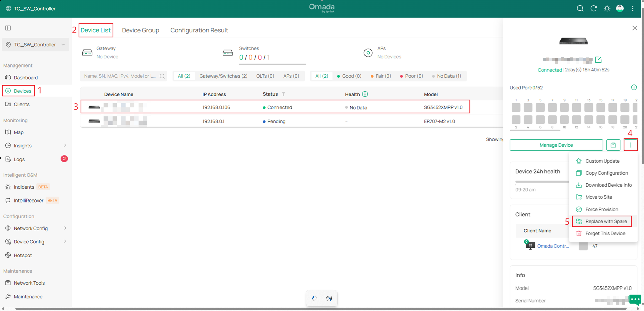Image resolution: width=644 pixels, height=311 pixels.
Task: Click IP address 192.168.0.1
Action: click(x=213, y=121)
